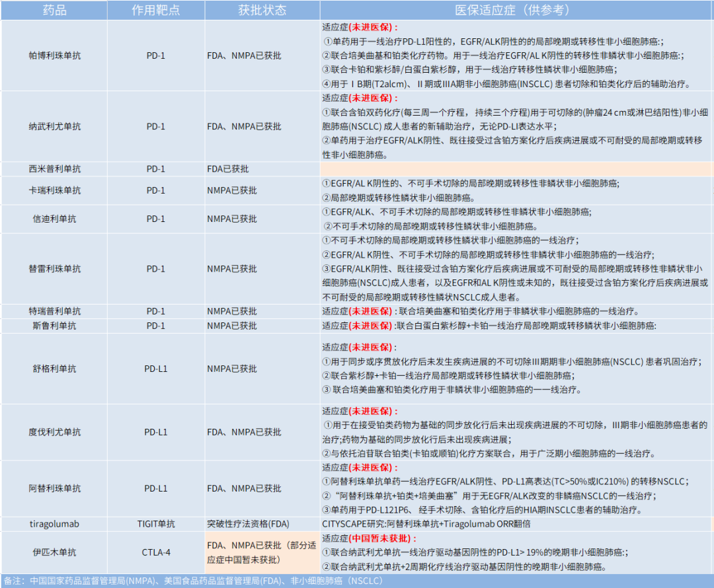
Task: Select the 帕博利珠单抗 drug cell
Action: (54, 55)
